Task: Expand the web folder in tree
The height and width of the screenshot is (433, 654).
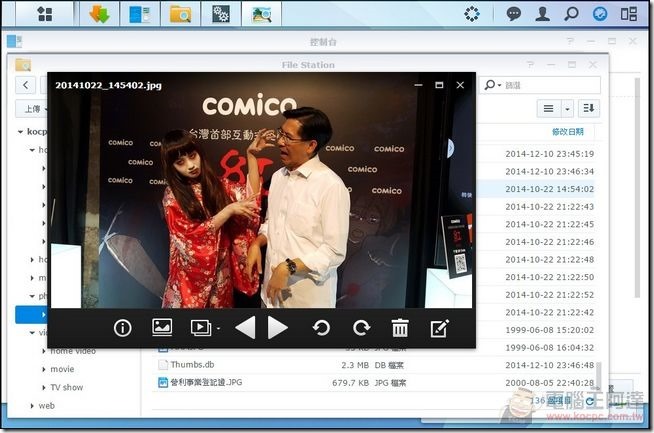Action: pos(32,405)
